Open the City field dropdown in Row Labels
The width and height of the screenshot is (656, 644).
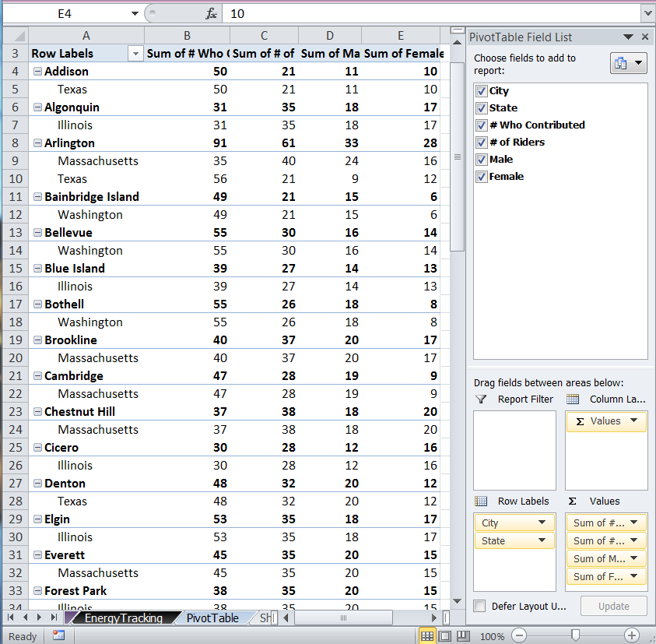(542, 523)
